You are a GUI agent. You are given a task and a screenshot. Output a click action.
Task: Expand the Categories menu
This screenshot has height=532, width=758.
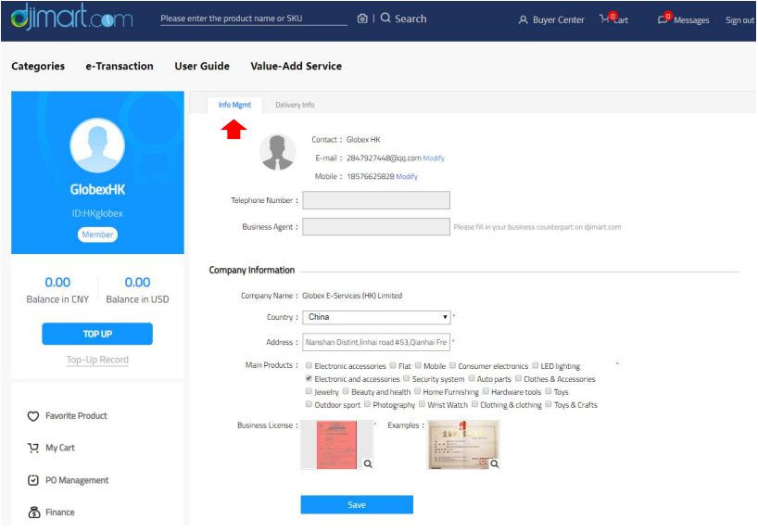click(38, 67)
